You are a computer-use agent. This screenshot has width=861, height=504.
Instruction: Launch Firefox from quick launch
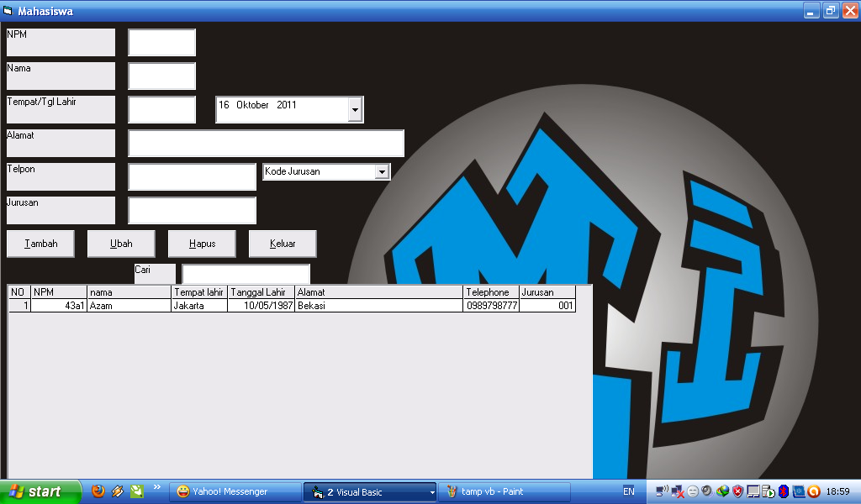click(98, 491)
